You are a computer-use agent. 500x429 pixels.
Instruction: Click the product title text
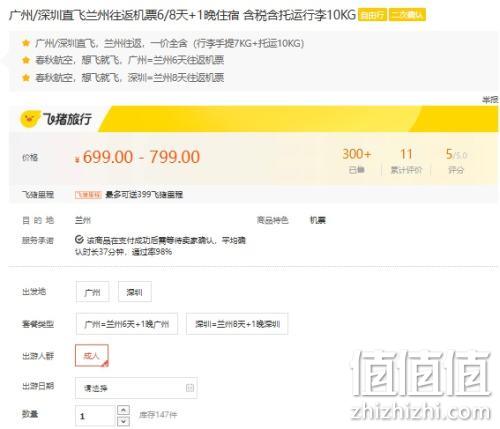tap(182, 15)
